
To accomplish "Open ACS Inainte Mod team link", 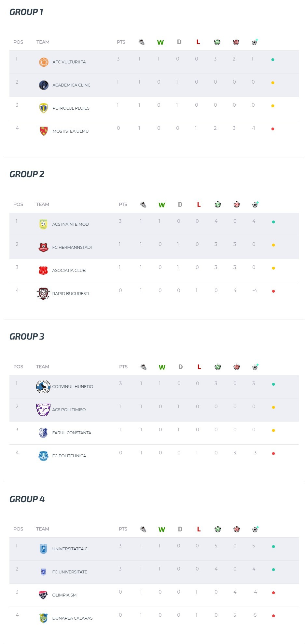I will pos(70,224).
